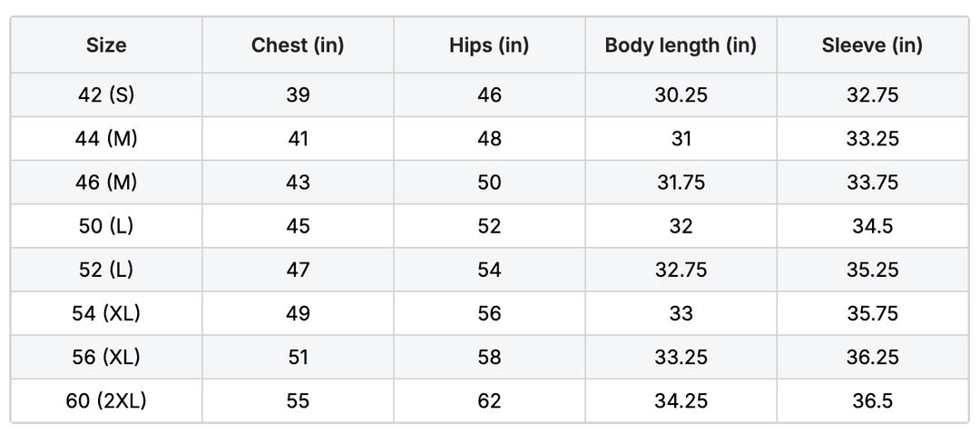Viewport: 980px width, 434px height.
Task: Click the 42 (S) size cell
Action: pos(106,94)
